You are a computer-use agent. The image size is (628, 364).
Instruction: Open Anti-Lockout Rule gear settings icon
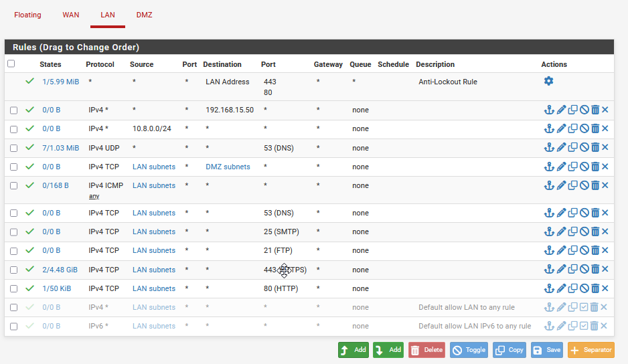tap(548, 81)
